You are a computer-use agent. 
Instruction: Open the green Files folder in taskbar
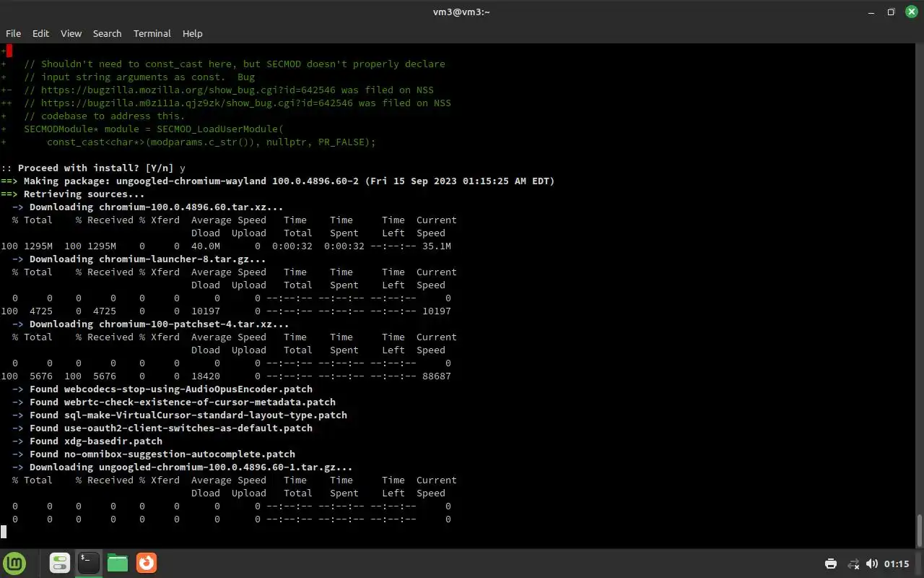click(x=118, y=563)
